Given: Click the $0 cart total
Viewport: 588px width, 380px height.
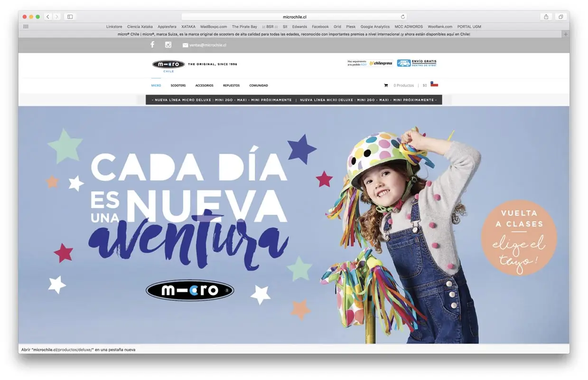Looking at the screenshot, I should [425, 85].
